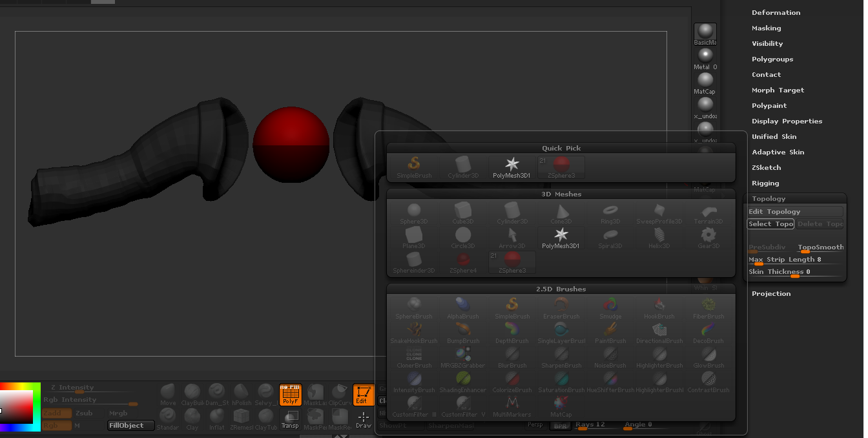Select PolyMesh3D in 3D Meshes

561,237
